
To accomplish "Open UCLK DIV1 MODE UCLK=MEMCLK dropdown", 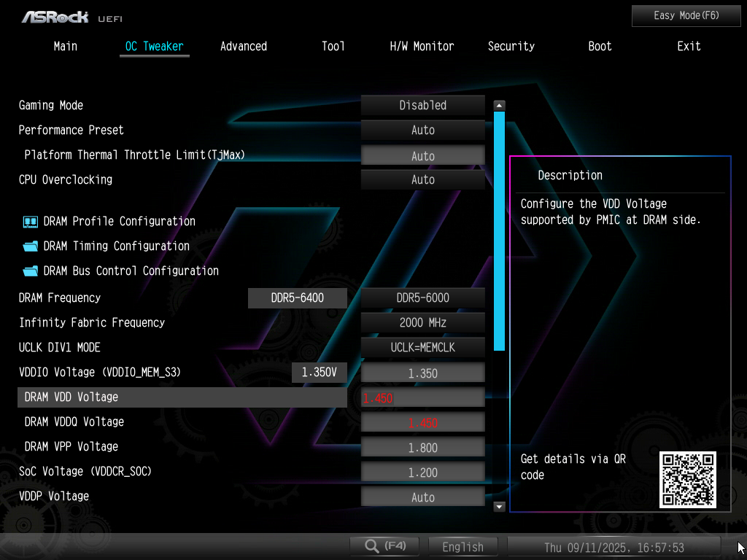I will pyautogui.click(x=423, y=347).
